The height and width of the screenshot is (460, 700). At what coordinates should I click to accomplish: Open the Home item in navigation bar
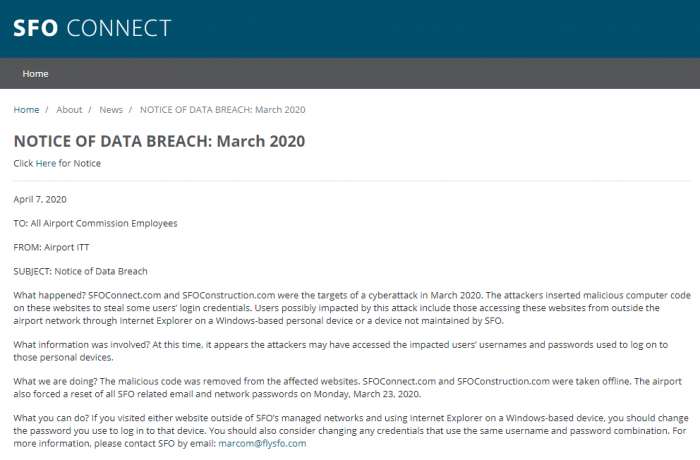(x=36, y=73)
